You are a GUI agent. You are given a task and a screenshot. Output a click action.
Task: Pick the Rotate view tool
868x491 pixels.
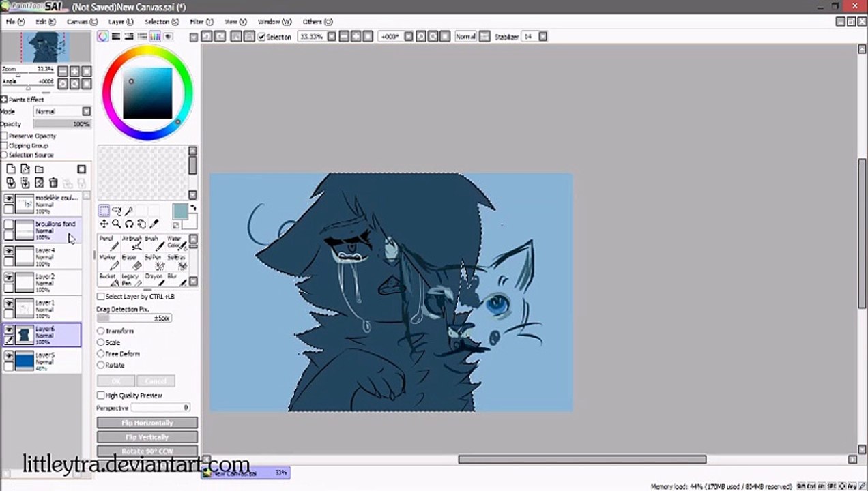[129, 224]
